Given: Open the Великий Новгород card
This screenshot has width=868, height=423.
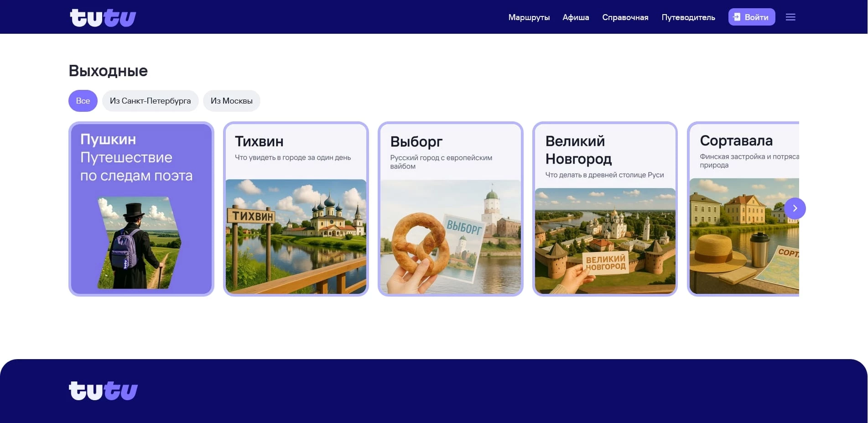Looking at the screenshot, I should [x=605, y=208].
